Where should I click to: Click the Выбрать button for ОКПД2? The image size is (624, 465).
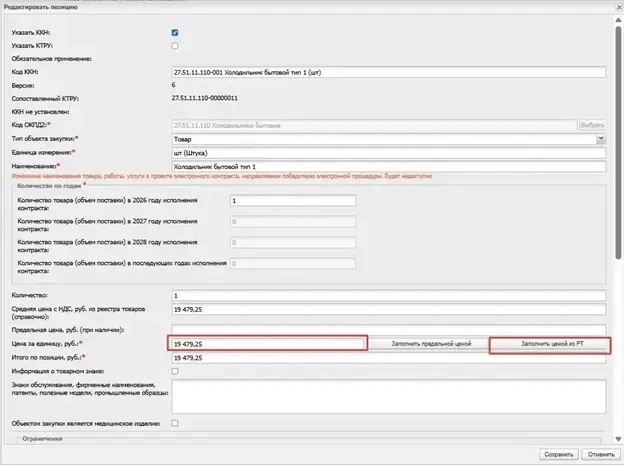[593, 125]
